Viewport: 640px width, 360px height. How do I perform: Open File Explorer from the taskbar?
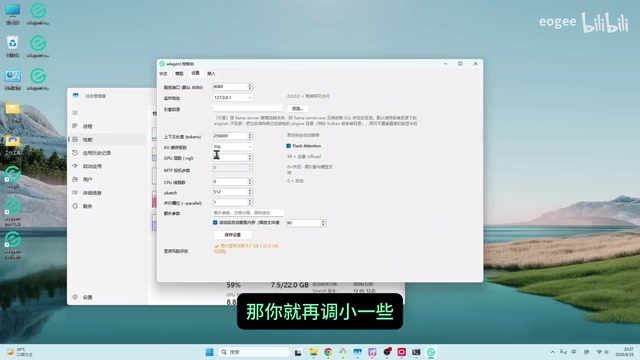[313, 352]
